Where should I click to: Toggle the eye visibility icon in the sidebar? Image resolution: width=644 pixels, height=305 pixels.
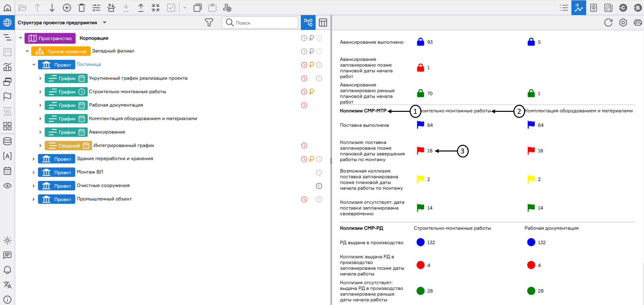[7, 186]
